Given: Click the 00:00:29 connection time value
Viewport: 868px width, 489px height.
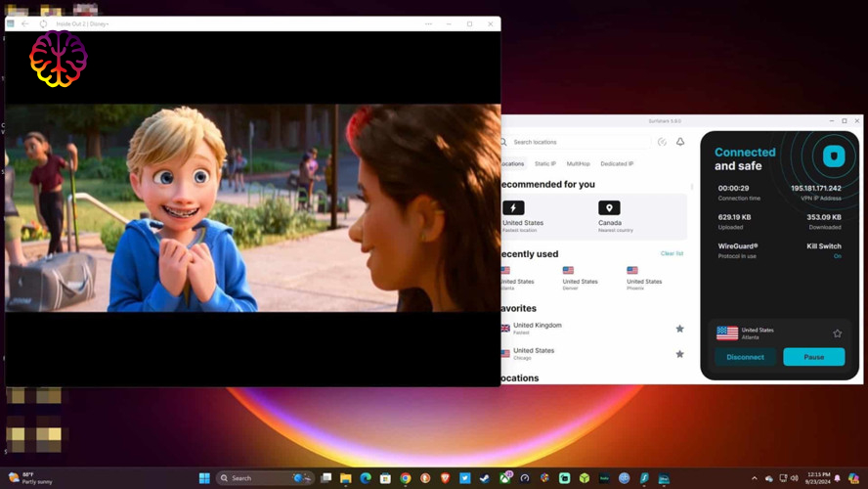Looking at the screenshot, I should [733, 189].
